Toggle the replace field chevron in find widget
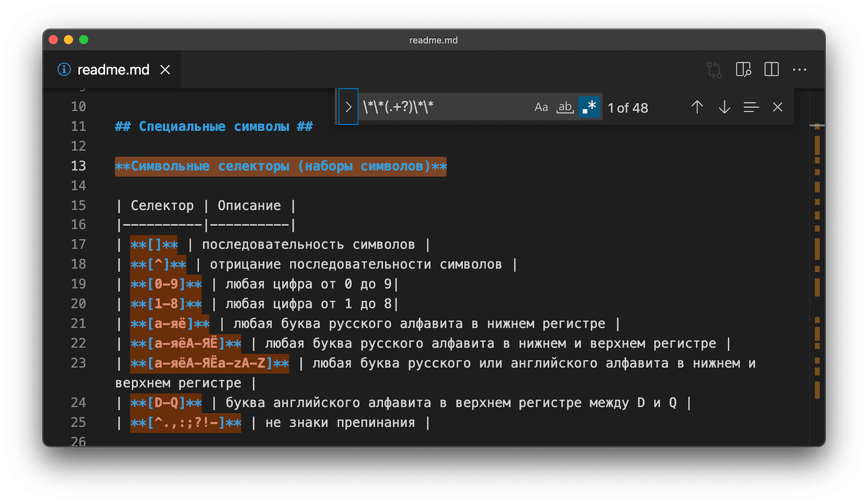868x503 pixels. point(348,107)
